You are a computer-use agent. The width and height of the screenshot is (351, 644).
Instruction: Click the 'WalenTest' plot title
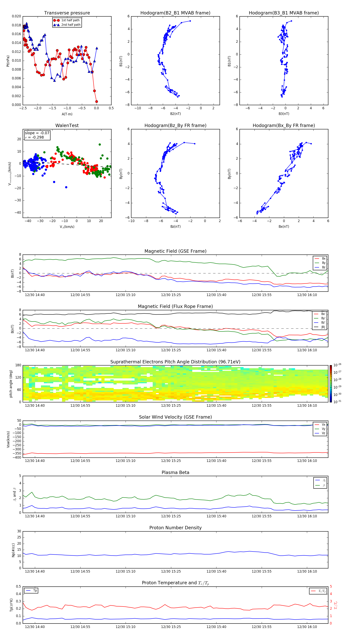coord(67,125)
